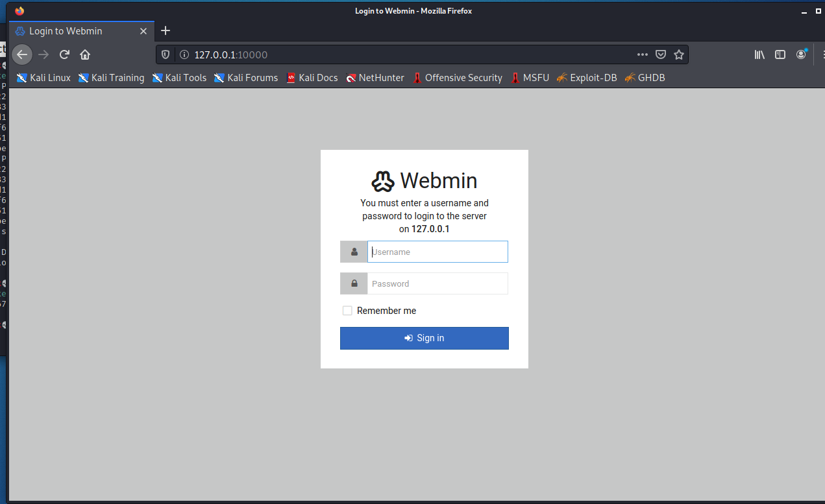Toggle the sidebar view icon
The height and width of the screenshot is (504, 825).
(780, 54)
